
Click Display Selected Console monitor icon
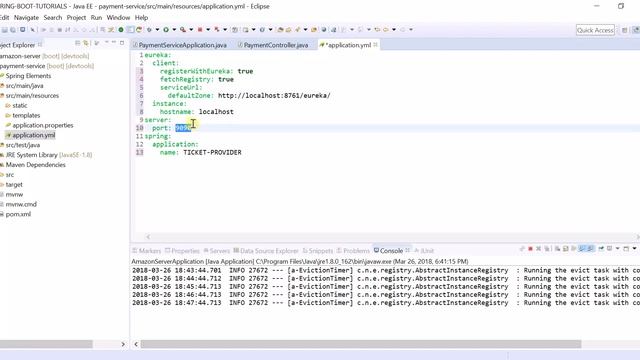[609, 249]
